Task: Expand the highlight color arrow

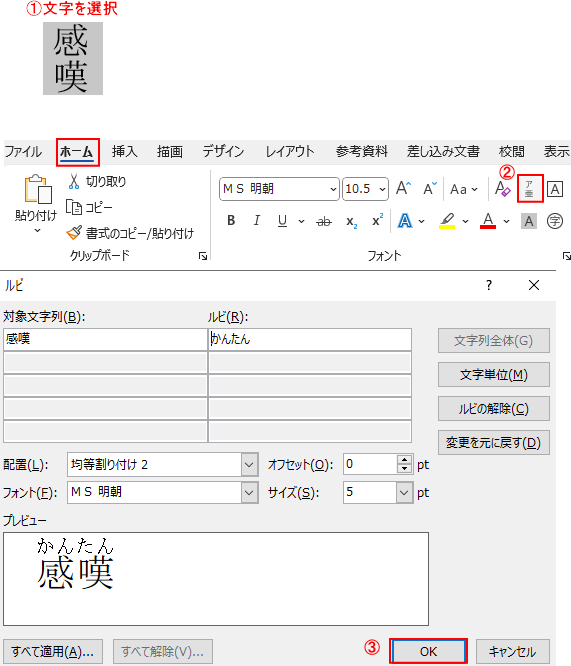Action: pos(466,221)
